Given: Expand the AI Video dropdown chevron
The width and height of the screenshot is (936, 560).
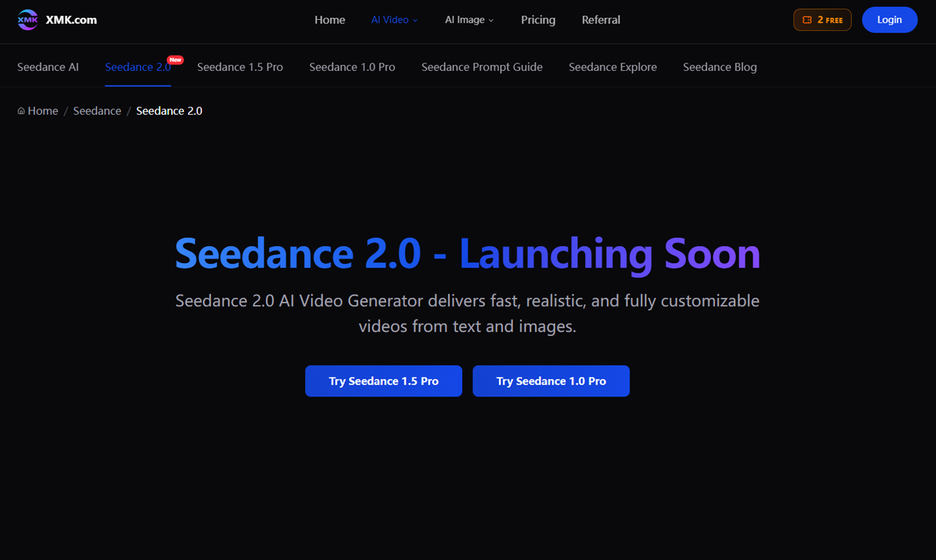Looking at the screenshot, I should [415, 20].
